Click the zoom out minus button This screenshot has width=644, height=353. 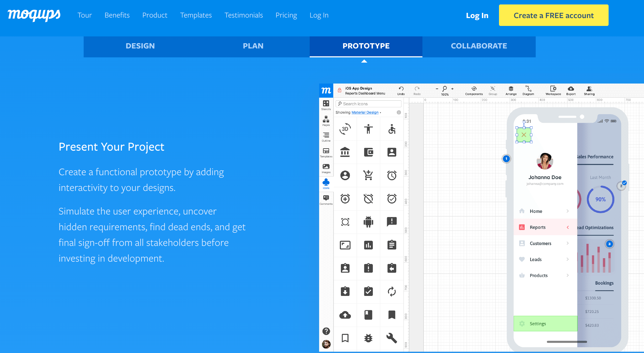[437, 89]
